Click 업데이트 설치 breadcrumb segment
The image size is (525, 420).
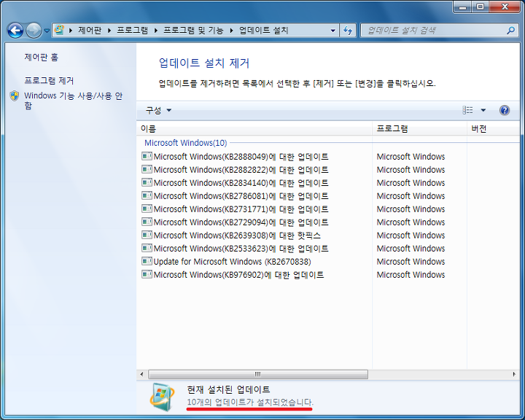click(263, 31)
